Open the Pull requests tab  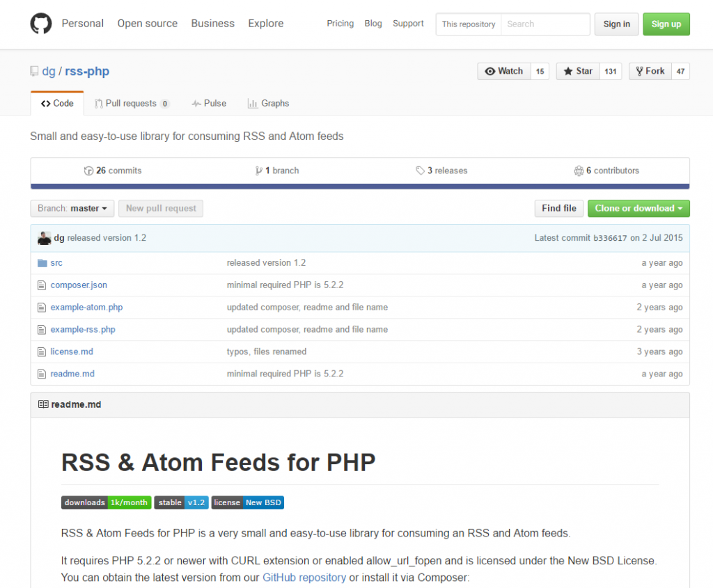click(131, 103)
